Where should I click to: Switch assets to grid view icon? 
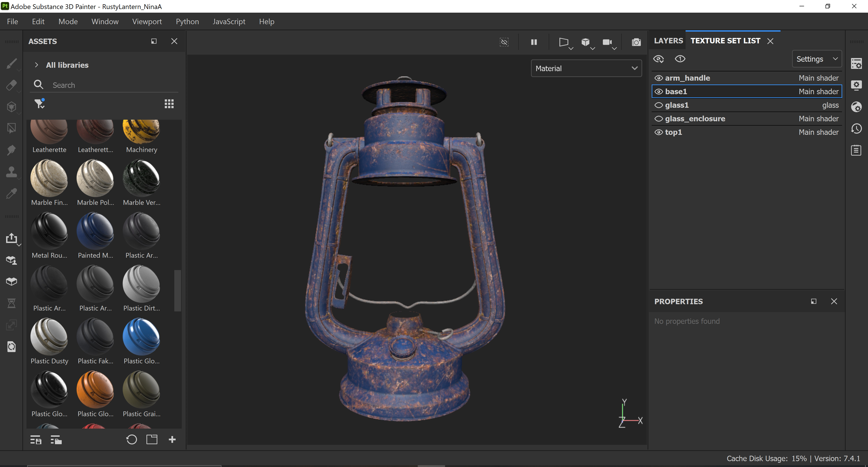[x=169, y=104]
